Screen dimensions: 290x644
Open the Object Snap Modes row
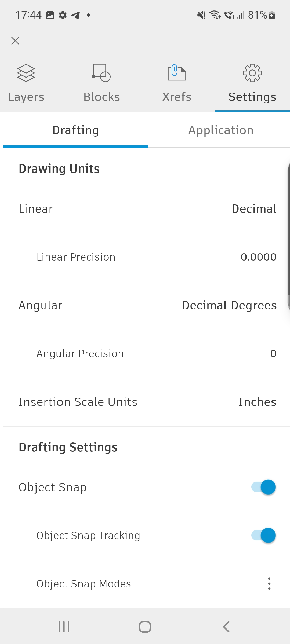(84, 584)
